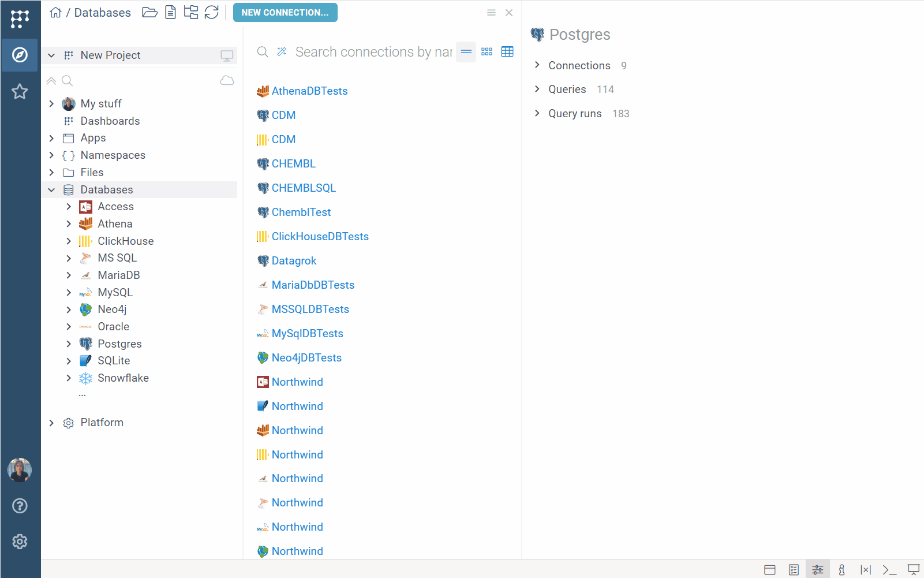Click the open folder toolbar icon
924x578 pixels.
[149, 12]
